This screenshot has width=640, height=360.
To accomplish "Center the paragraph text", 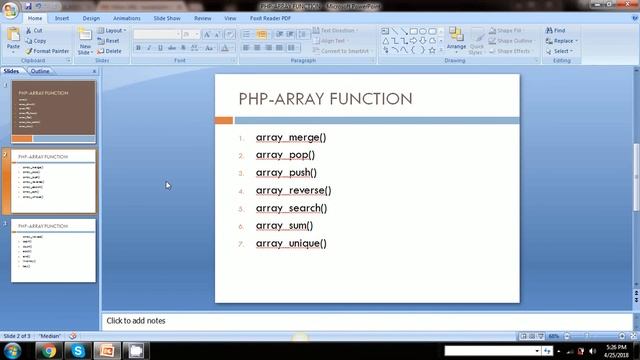I will pyautogui.click(x=257, y=48).
